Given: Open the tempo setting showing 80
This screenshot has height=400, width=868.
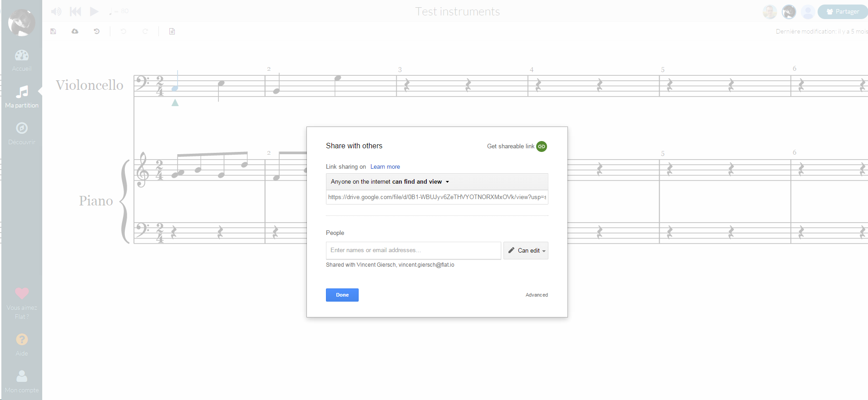Looking at the screenshot, I should pyautogui.click(x=119, y=11).
